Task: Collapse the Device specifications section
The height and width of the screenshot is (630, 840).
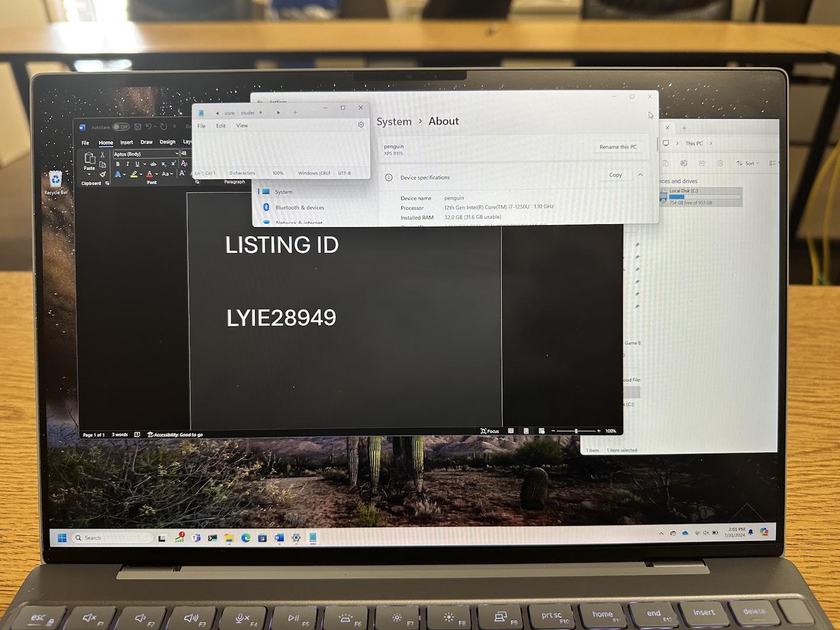Action: pyautogui.click(x=640, y=175)
